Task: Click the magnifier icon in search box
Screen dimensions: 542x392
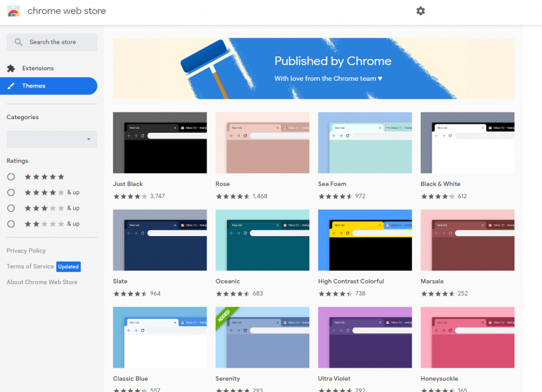Action: [19, 42]
